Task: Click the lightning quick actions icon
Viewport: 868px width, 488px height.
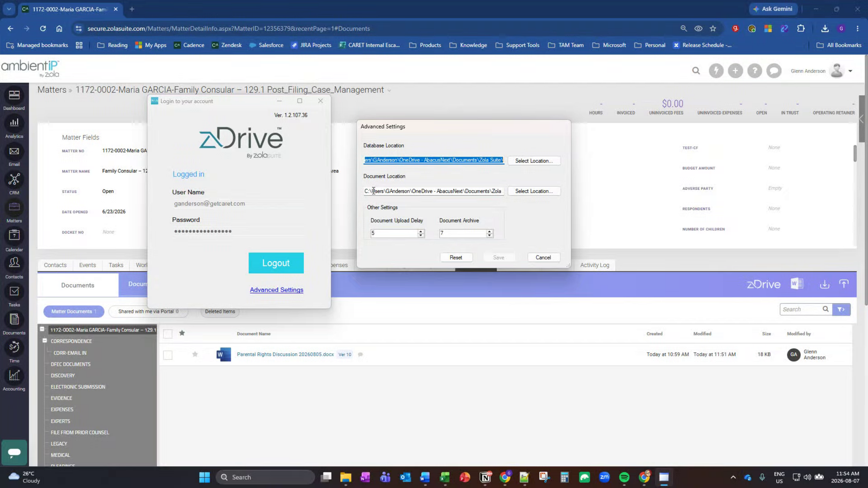Action: tap(716, 71)
